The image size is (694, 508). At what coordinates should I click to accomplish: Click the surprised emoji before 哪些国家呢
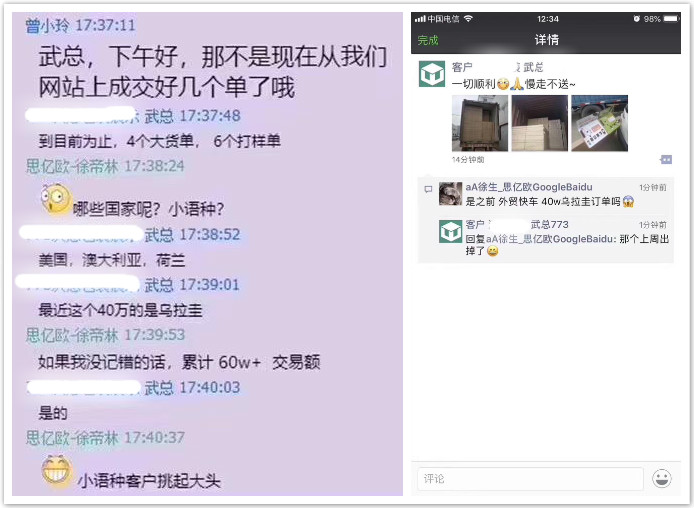click(x=57, y=199)
